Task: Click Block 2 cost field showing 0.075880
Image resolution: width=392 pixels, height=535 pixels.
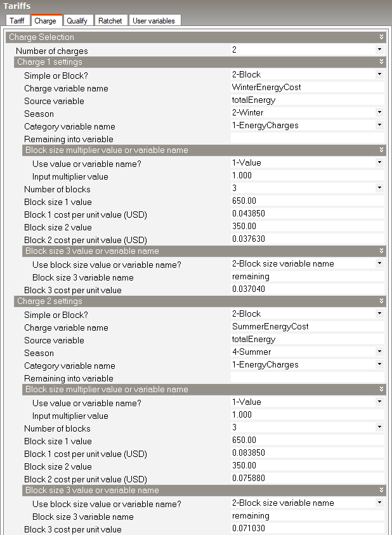Action: (x=307, y=478)
